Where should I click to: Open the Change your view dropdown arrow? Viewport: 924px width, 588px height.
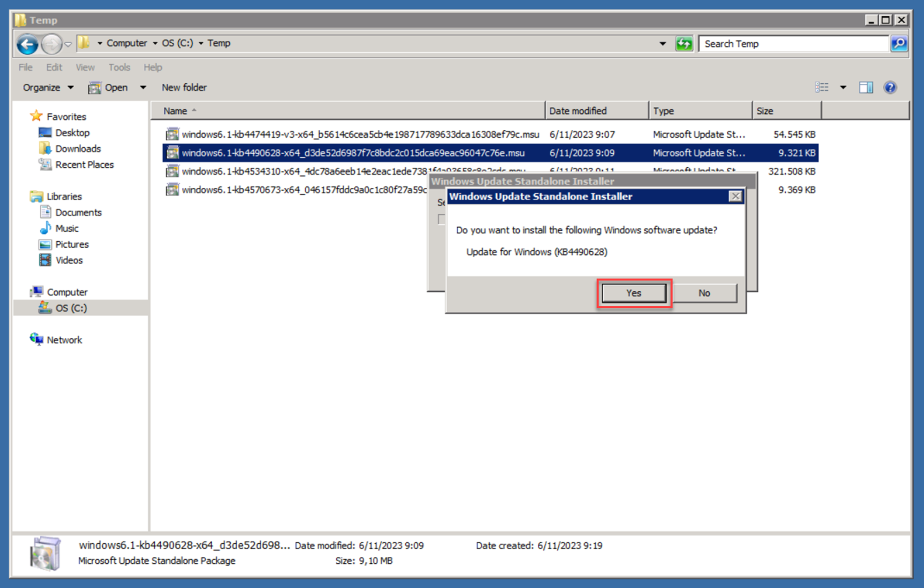click(x=844, y=87)
